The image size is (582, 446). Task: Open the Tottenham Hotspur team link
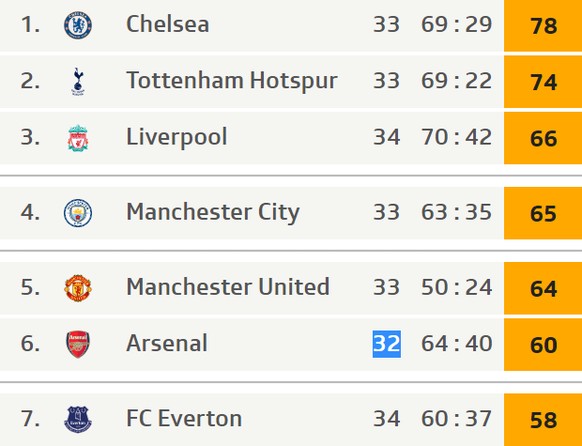232,81
